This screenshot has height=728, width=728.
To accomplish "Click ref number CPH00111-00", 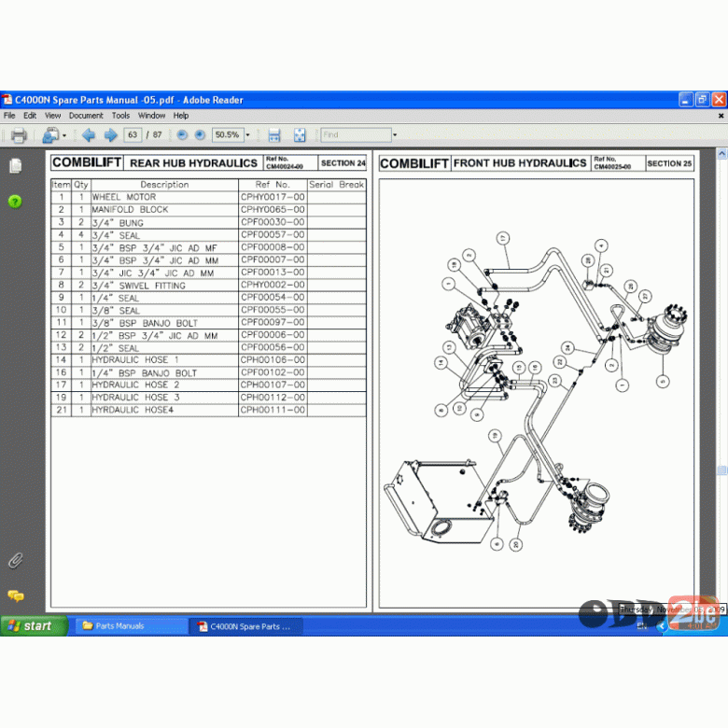I will 273,410.
